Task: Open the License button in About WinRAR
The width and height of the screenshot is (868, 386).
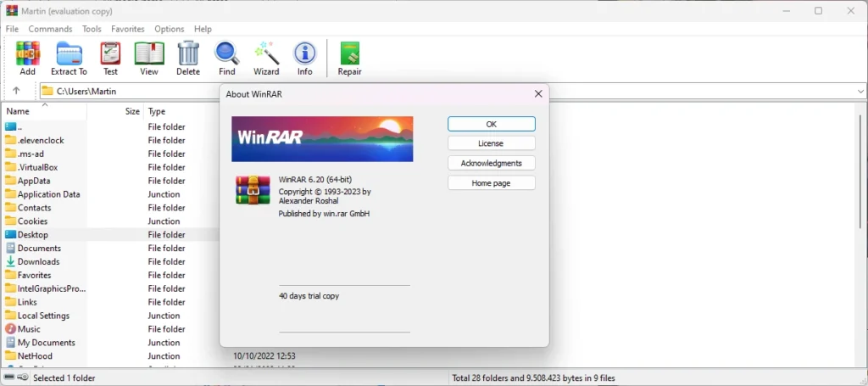Action: pyautogui.click(x=492, y=143)
